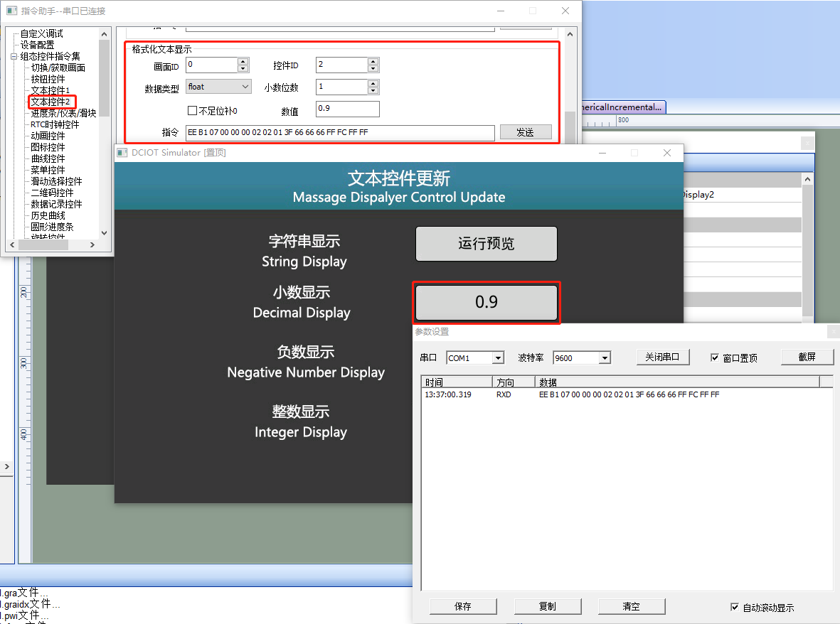
Task: Select 文本控件2 tree item
Action: 50,102
